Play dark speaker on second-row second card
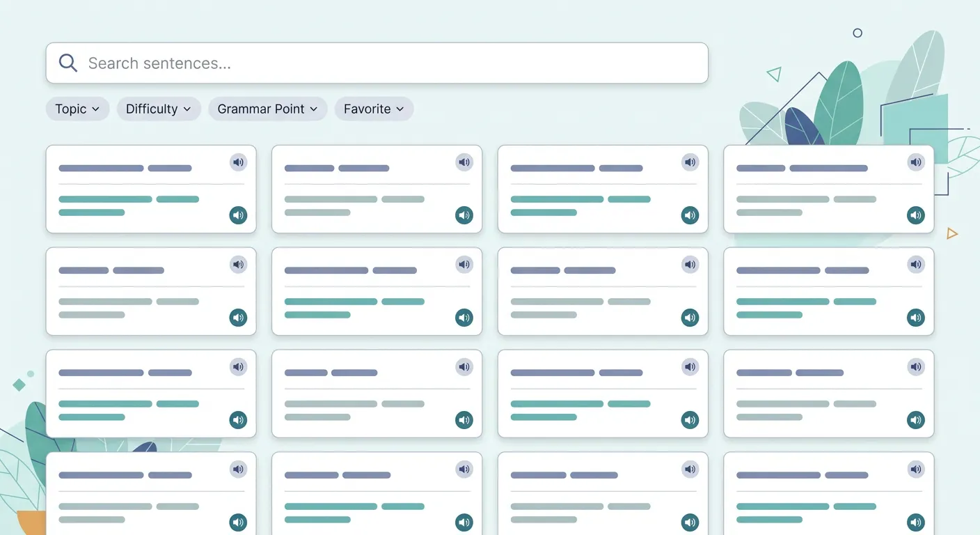The height and width of the screenshot is (535, 980). [x=464, y=318]
